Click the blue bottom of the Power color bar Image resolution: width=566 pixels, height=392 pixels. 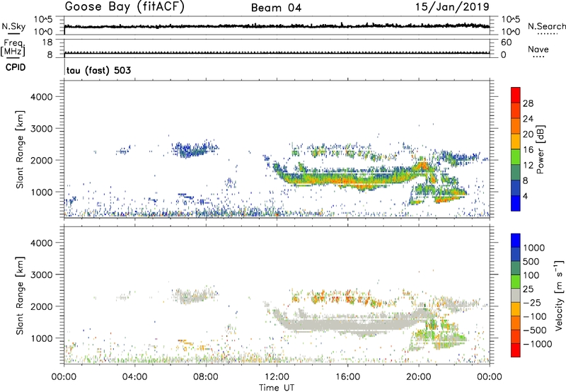click(516, 203)
